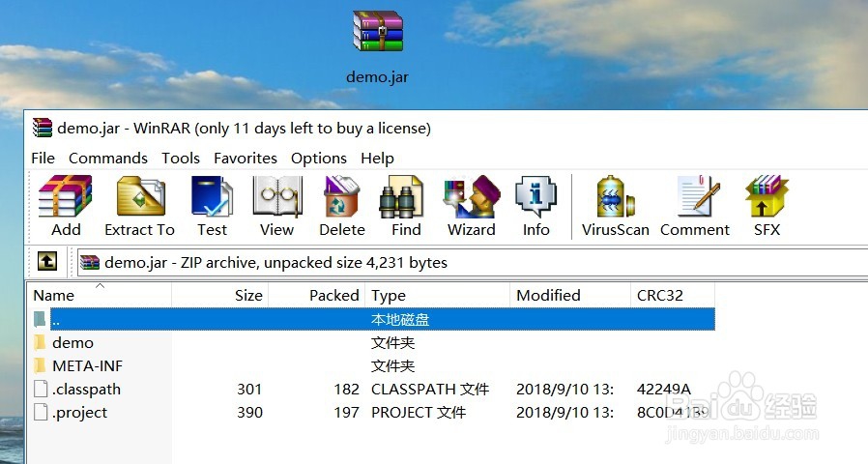Click 'CLASSPATH 文件' type cell
868x464 pixels.
tap(430, 390)
